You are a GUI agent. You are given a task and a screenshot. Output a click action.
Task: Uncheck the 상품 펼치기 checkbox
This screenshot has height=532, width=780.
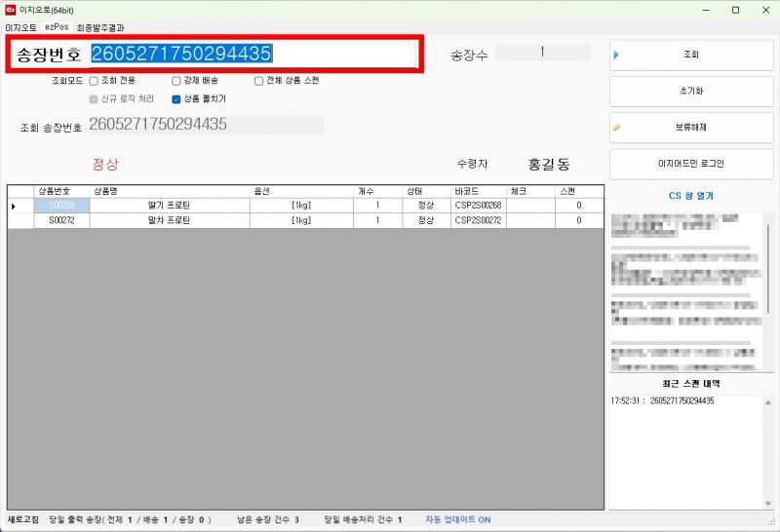176,99
